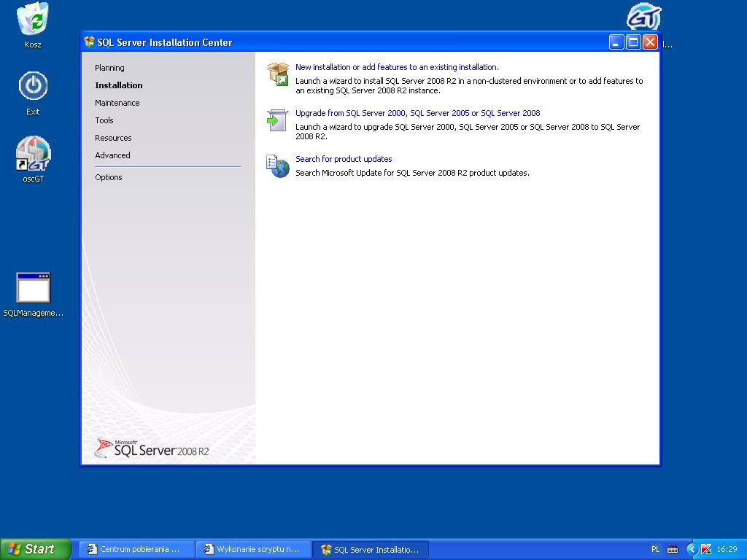This screenshot has width=747, height=560.
Task: Open the Kosz recycle bin icon
Action: (x=33, y=19)
